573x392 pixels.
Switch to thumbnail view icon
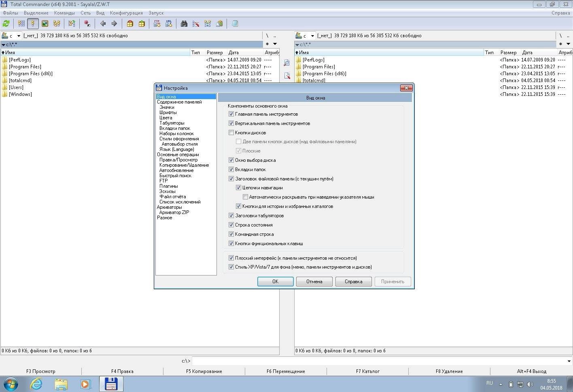[x=45, y=23]
